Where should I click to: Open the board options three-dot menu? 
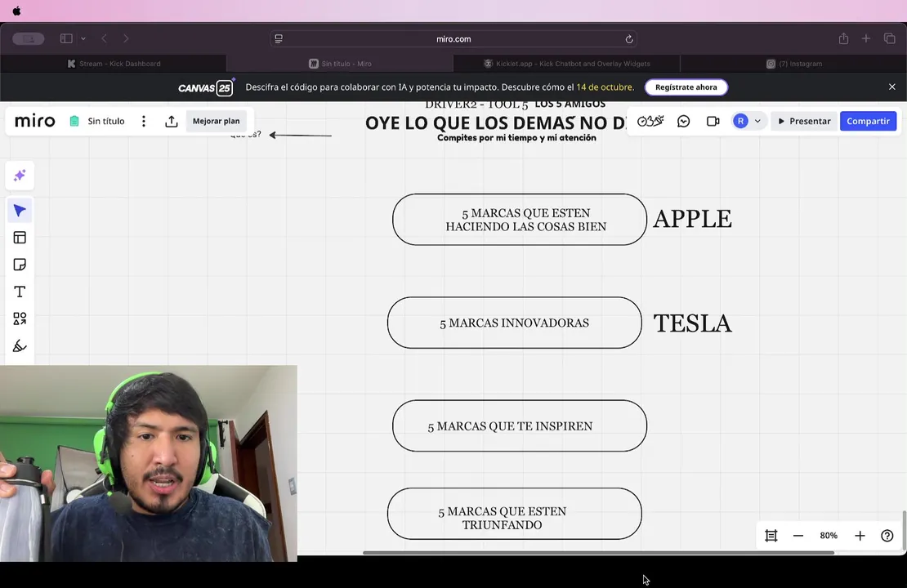point(144,121)
